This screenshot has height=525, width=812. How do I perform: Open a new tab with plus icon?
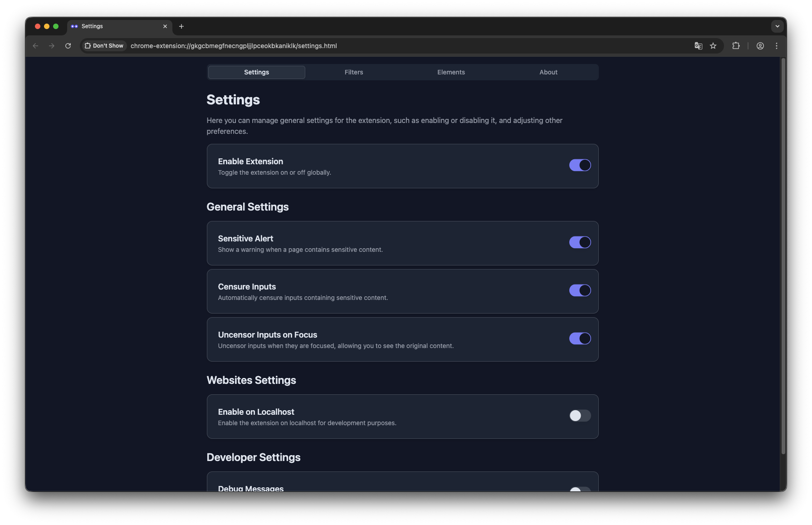point(181,26)
